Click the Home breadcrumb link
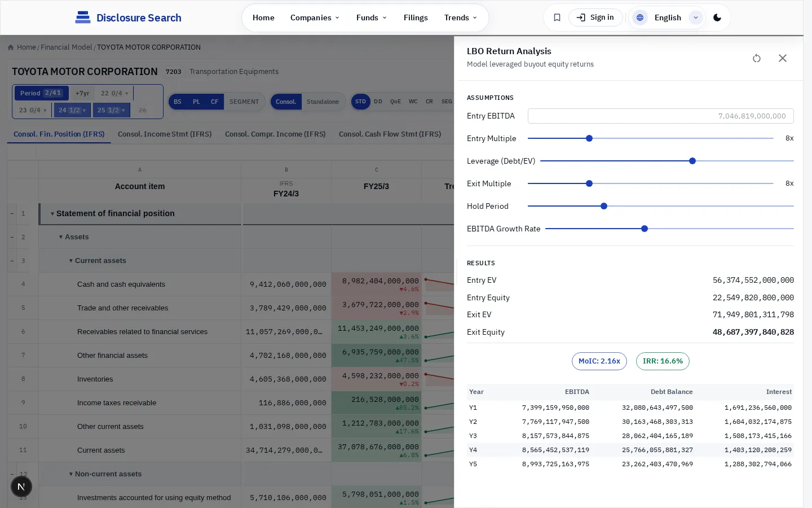The width and height of the screenshot is (812, 508). 27,47
